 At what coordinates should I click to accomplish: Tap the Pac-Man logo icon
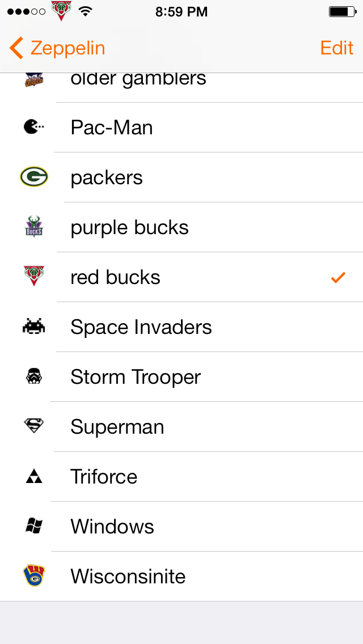pyautogui.click(x=33, y=128)
